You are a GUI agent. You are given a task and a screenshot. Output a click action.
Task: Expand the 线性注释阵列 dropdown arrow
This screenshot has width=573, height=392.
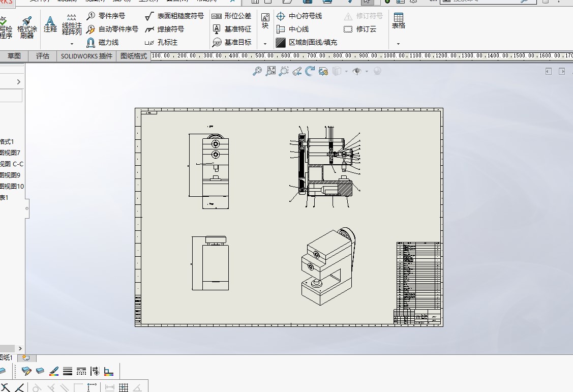(72, 44)
